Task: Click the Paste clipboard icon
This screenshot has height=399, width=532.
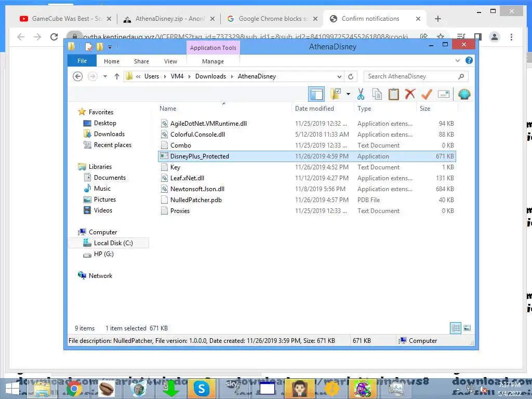Action: 394,95
